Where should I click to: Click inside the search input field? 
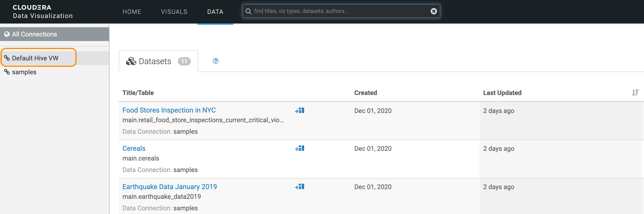point(325,11)
